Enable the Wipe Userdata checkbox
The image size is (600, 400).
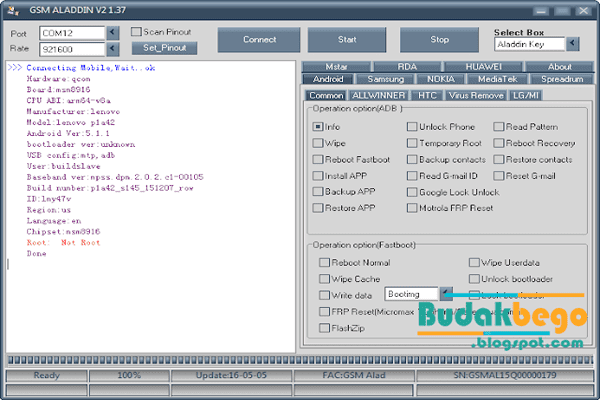pos(474,263)
